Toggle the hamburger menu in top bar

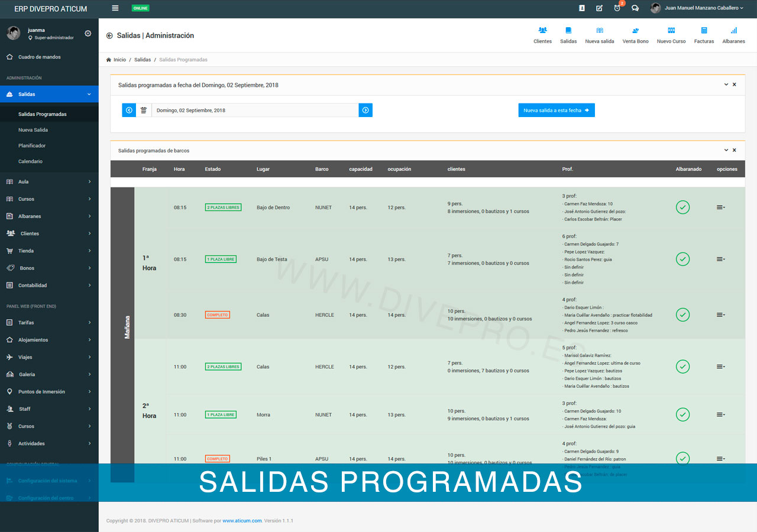point(115,8)
